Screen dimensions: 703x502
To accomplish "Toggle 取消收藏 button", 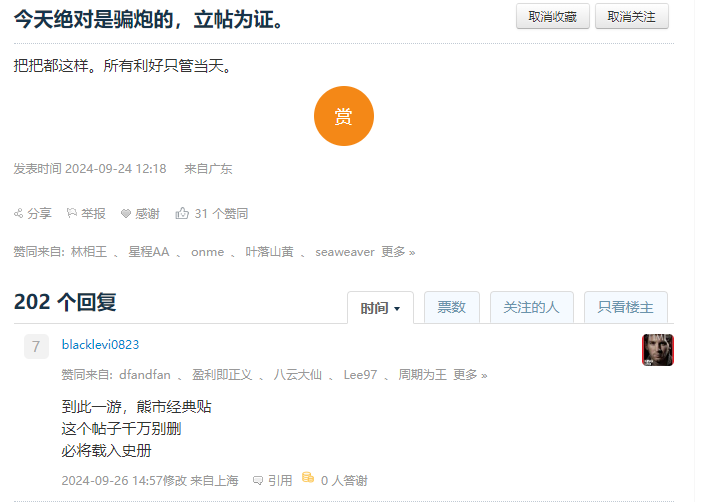I will [x=552, y=16].
